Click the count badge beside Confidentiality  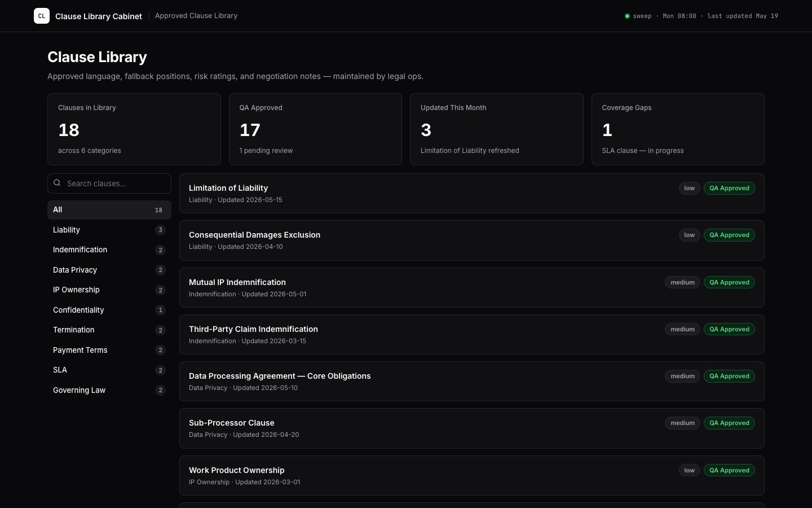pyautogui.click(x=160, y=310)
